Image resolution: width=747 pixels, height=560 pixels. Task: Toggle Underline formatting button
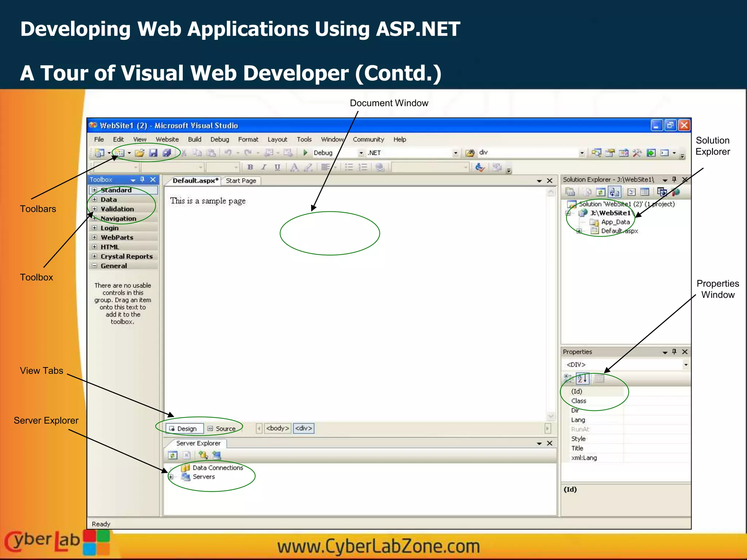[277, 167]
